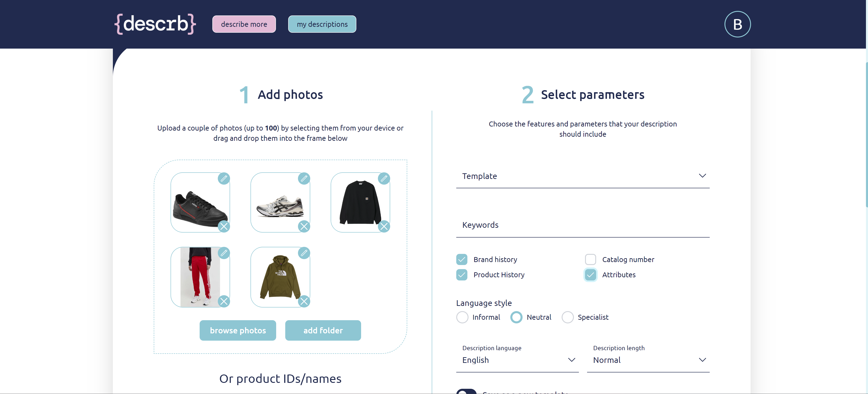Click the add folder button

[x=323, y=330]
